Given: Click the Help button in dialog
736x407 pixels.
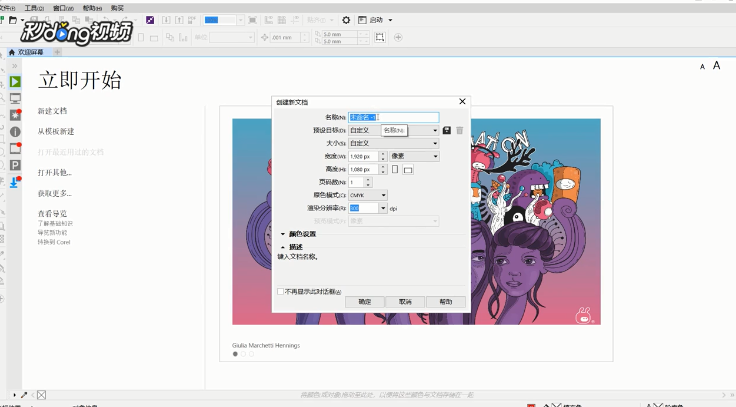Looking at the screenshot, I should click(x=446, y=302).
